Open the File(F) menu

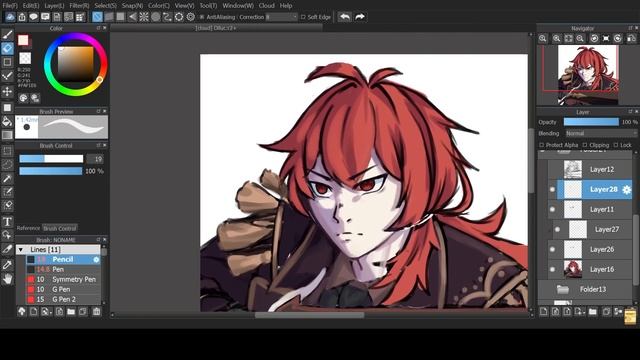point(10,6)
